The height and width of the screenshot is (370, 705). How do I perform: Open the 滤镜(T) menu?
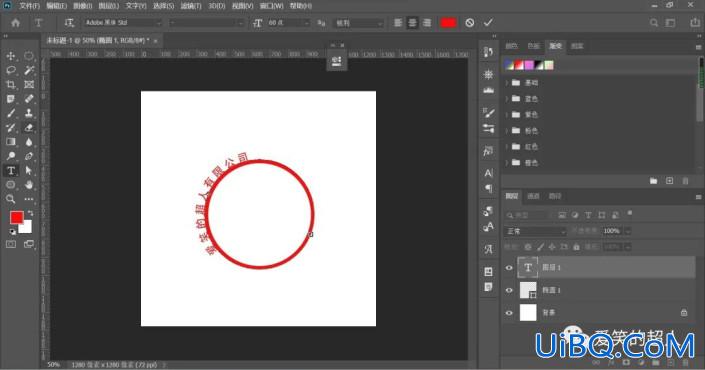point(191,6)
